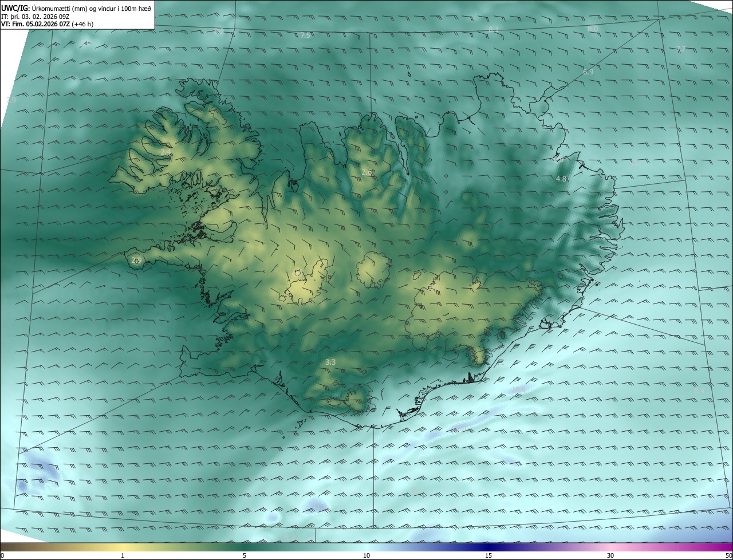Click the map value label '8.1'
This screenshot has width=733, height=560.
(x=494, y=29)
